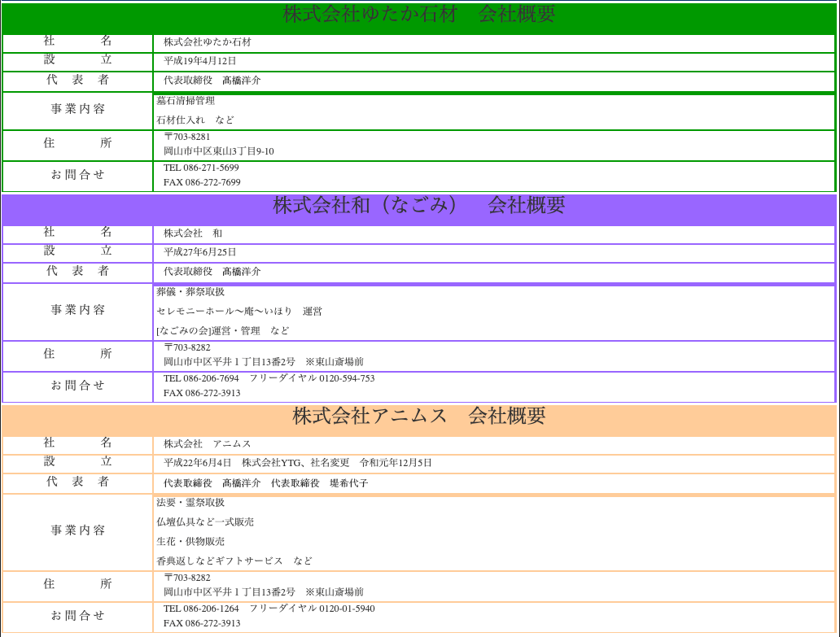This screenshot has width=840, height=637.
Task: Click '代表取締役 髙橋洋介' in the ゆたか石材 table
Action: pyautogui.click(x=212, y=81)
